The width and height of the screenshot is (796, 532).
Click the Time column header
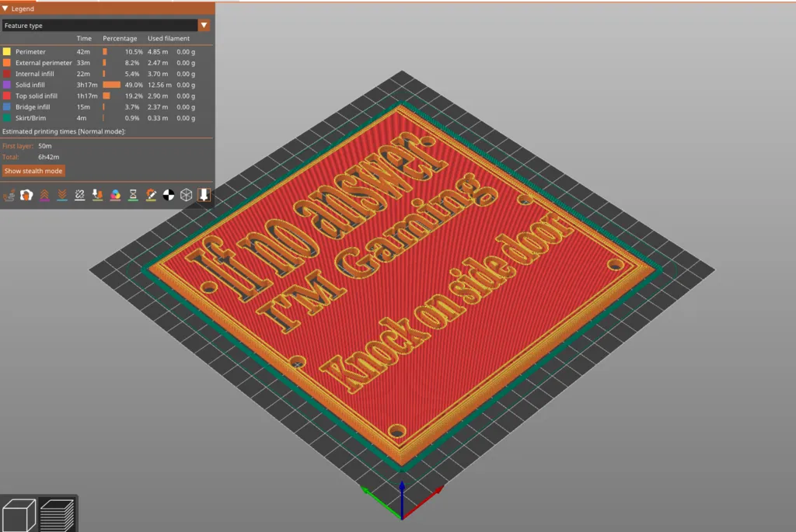click(84, 39)
